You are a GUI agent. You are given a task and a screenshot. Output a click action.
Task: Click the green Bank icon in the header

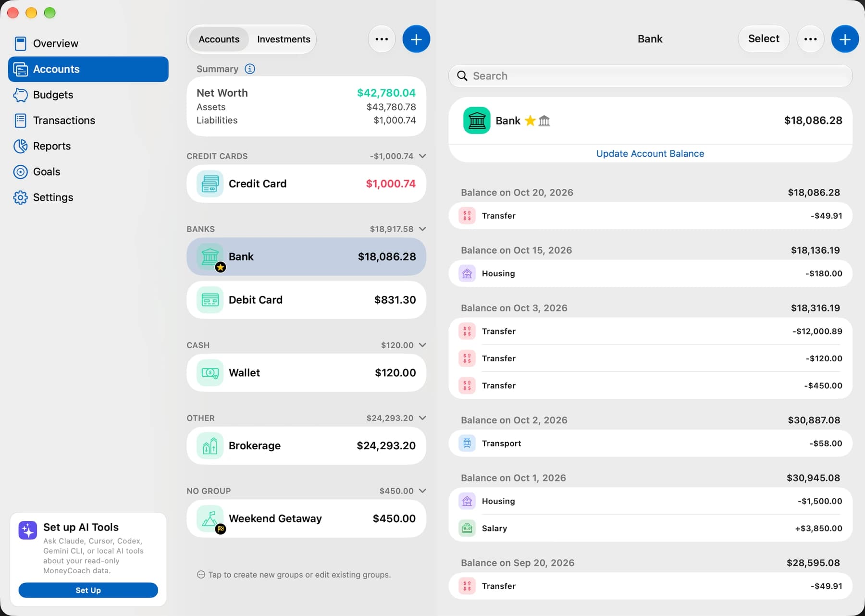pos(477,120)
